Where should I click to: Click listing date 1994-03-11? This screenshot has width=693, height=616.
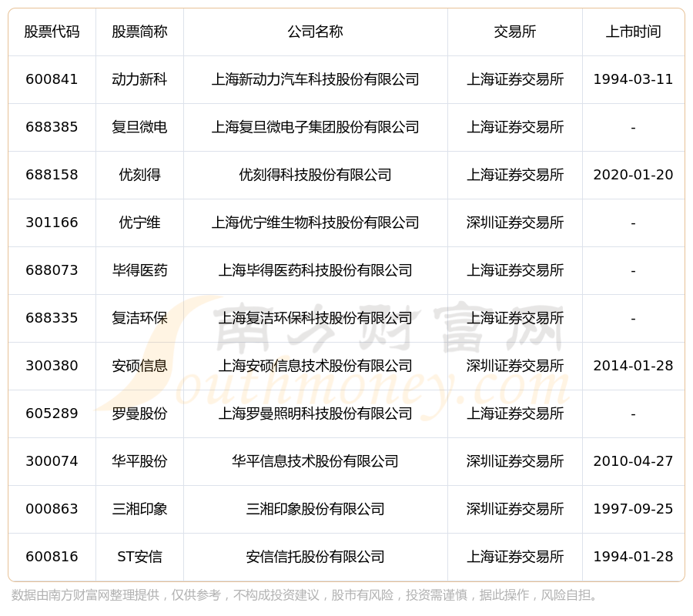click(634, 79)
